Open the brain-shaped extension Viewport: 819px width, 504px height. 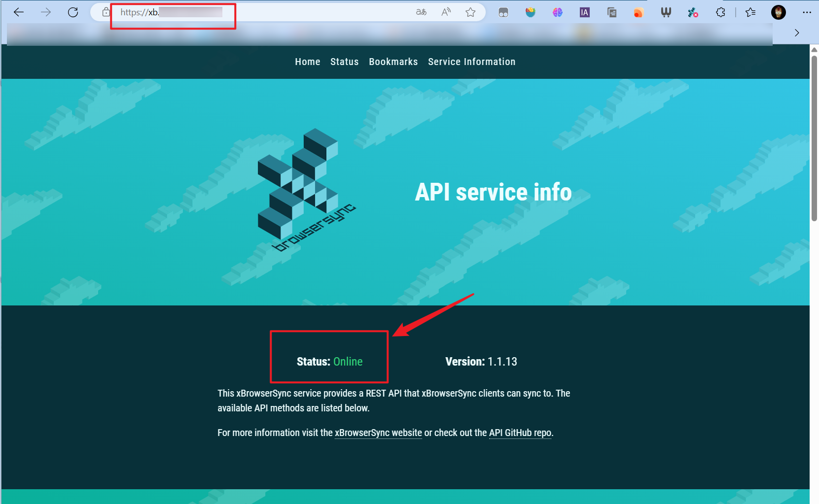click(558, 13)
